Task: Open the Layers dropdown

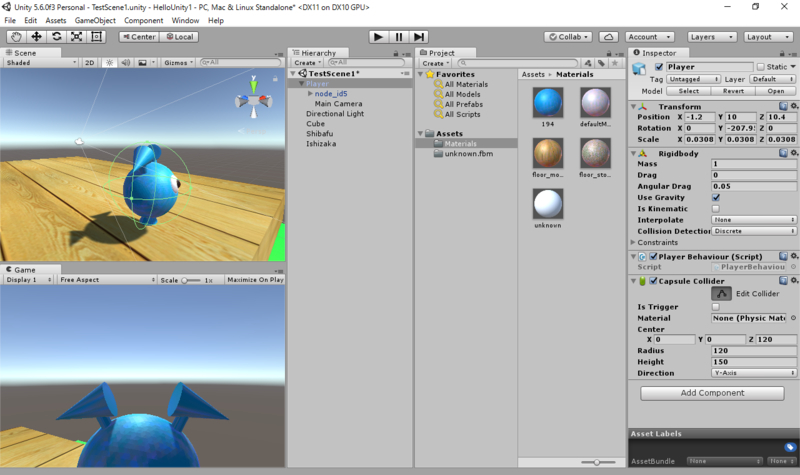Action: pos(712,37)
